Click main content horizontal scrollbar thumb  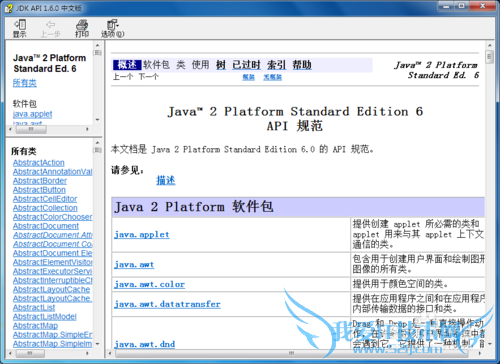(291, 353)
